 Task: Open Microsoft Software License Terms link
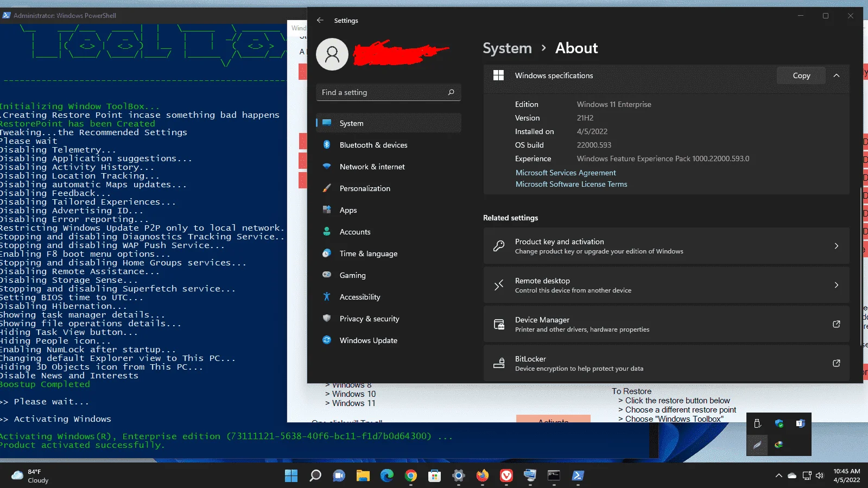[x=571, y=184]
